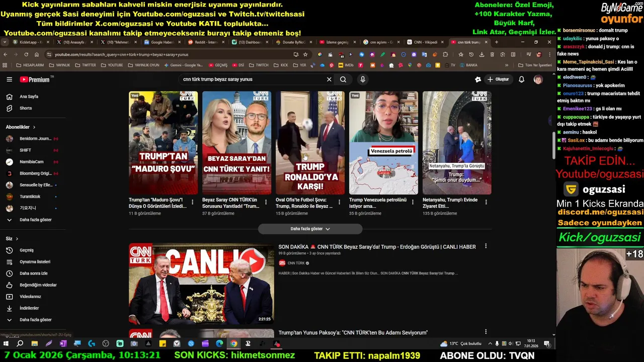Screen dimensions: 644x362
Task: Open options for Netanyahu, Trump'ı Evinde short
Action: tap(486, 202)
